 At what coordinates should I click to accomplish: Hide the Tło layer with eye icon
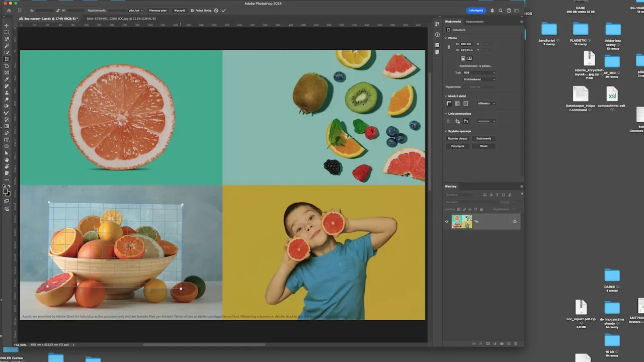pos(447,221)
